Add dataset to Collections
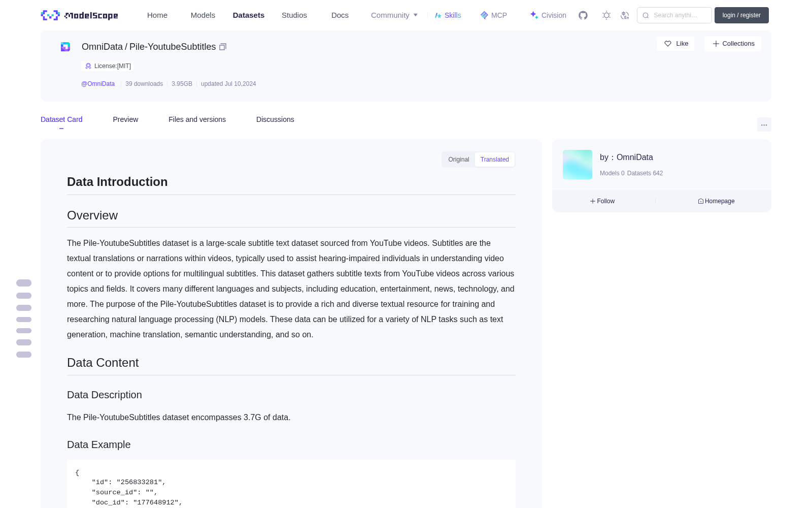 coord(733,44)
